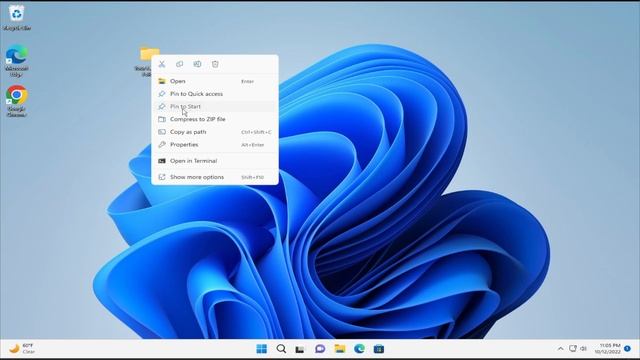The width and height of the screenshot is (640, 360).
Task: Click the Copy icon in context menu
Action: pos(180,64)
